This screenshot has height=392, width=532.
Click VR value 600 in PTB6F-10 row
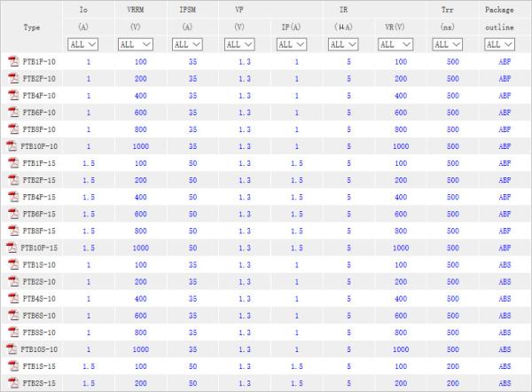[401, 113]
